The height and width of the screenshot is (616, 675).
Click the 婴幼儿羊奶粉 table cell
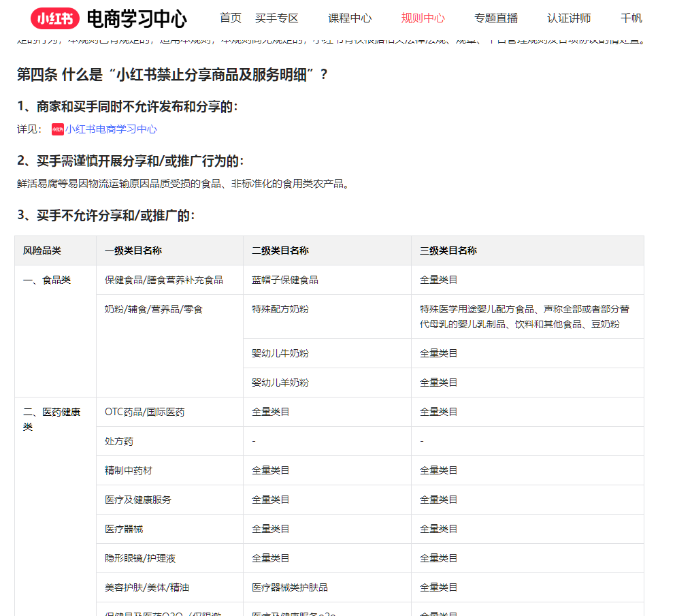[x=280, y=383]
